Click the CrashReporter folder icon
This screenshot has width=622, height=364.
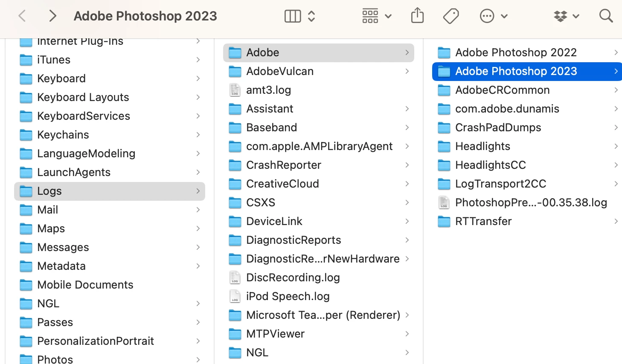[235, 165]
